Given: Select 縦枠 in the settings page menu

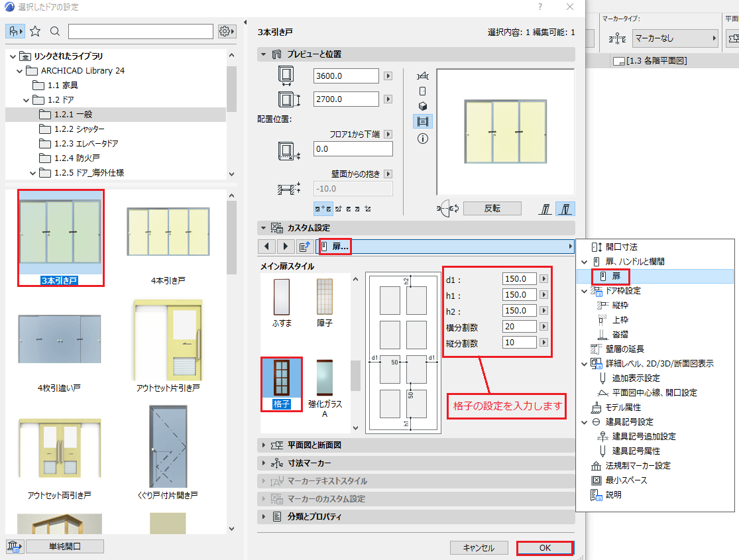Looking at the screenshot, I should [620, 306].
